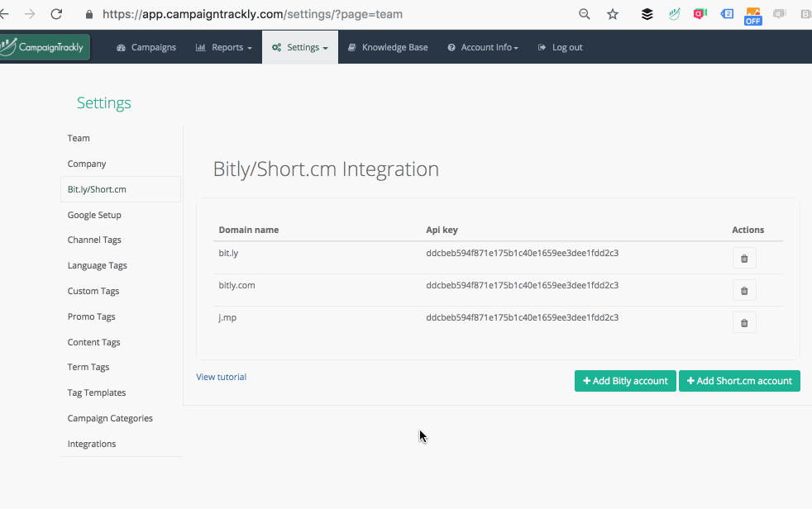The height and width of the screenshot is (509, 812).
Task: Click the API key in the bitly.com row
Action: [x=522, y=286]
